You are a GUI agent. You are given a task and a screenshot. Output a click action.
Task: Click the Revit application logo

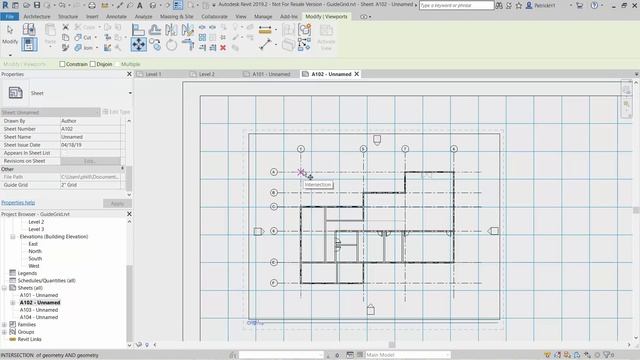[5, 5]
